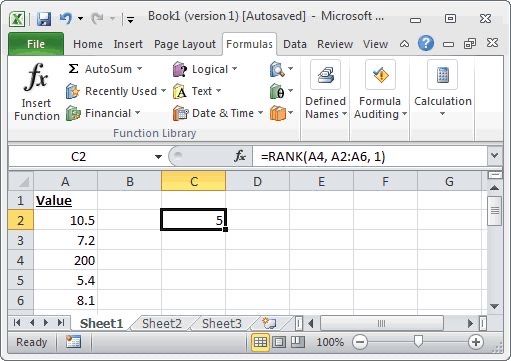Expand the Date & Time dropdown arrow
This screenshot has width=511, height=361.
260,113
